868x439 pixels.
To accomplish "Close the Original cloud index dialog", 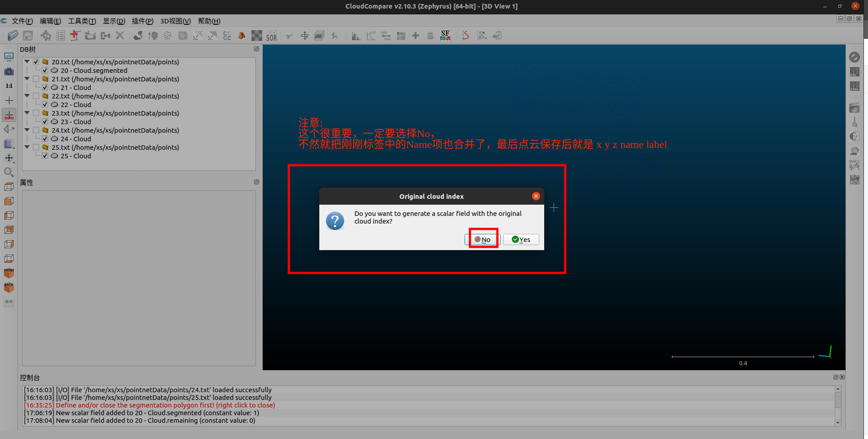I will (x=536, y=196).
